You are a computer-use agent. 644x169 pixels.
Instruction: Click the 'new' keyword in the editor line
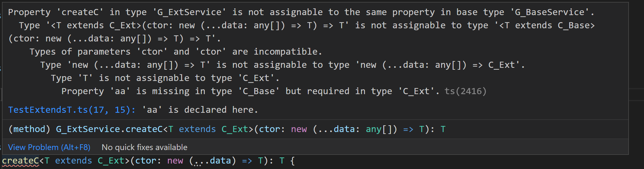(x=175, y=161)
